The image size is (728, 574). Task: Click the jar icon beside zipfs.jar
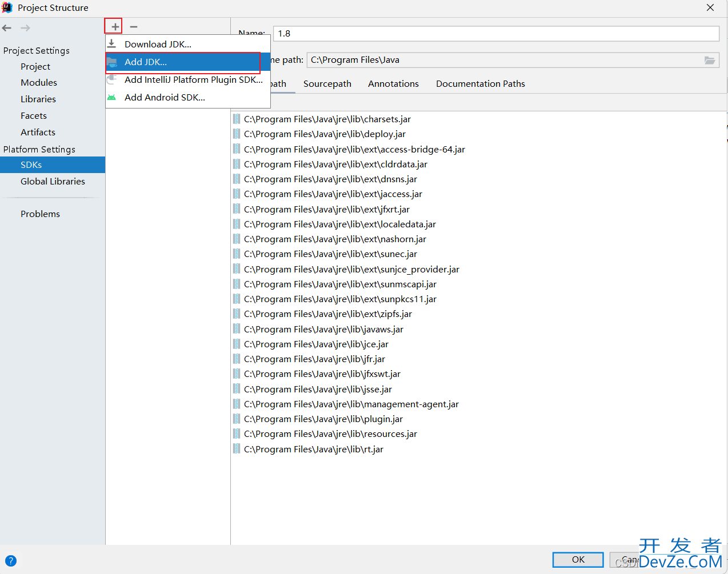pos(237,314)
